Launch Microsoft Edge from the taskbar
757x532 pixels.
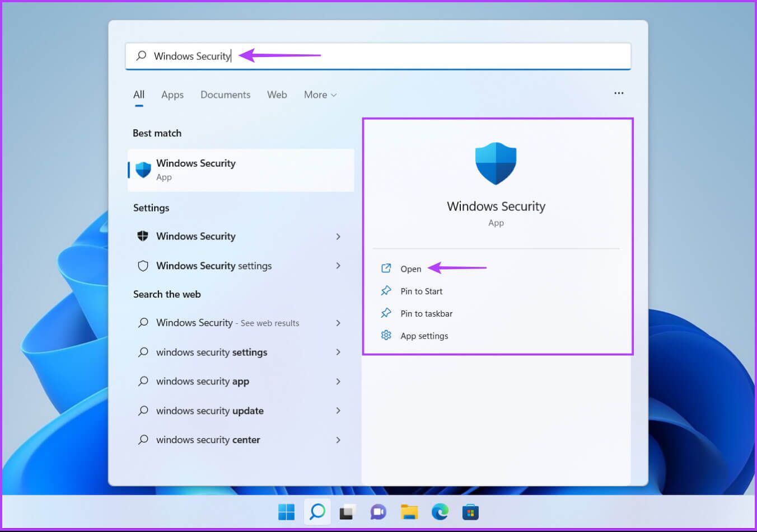440,512
